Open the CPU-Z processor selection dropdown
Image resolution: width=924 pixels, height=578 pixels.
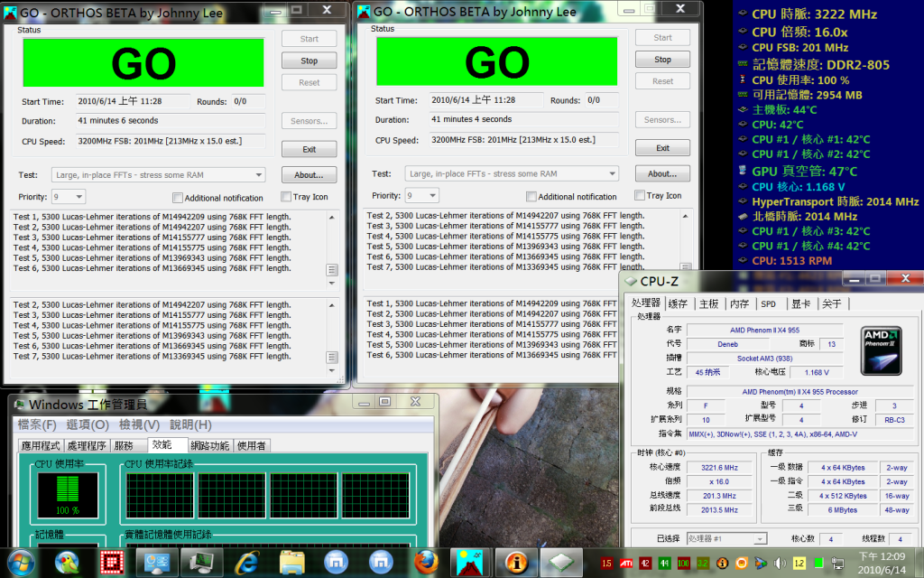coord(726,538)
